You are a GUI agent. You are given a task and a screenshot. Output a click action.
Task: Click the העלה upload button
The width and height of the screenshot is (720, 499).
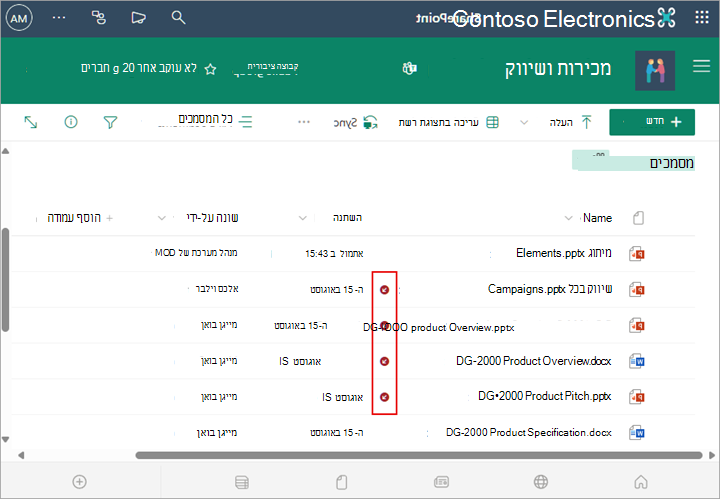click(570, 122)
